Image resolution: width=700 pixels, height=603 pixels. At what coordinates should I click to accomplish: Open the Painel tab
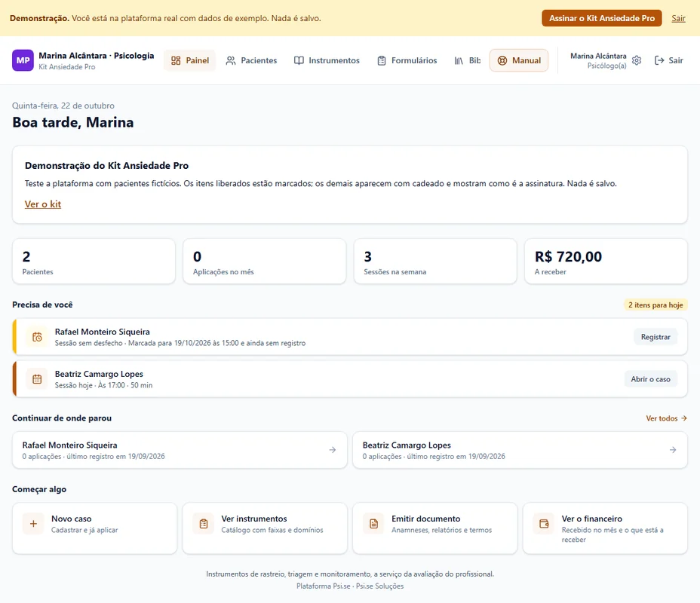coord(190,60)
